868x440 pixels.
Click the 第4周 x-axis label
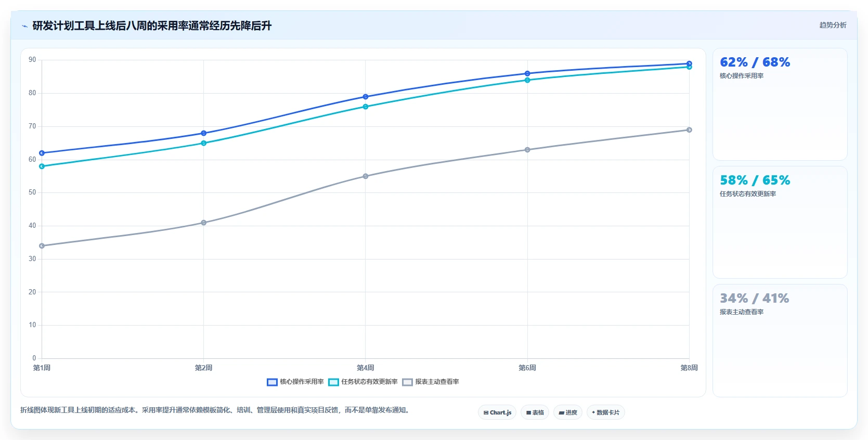click(365, 368)
